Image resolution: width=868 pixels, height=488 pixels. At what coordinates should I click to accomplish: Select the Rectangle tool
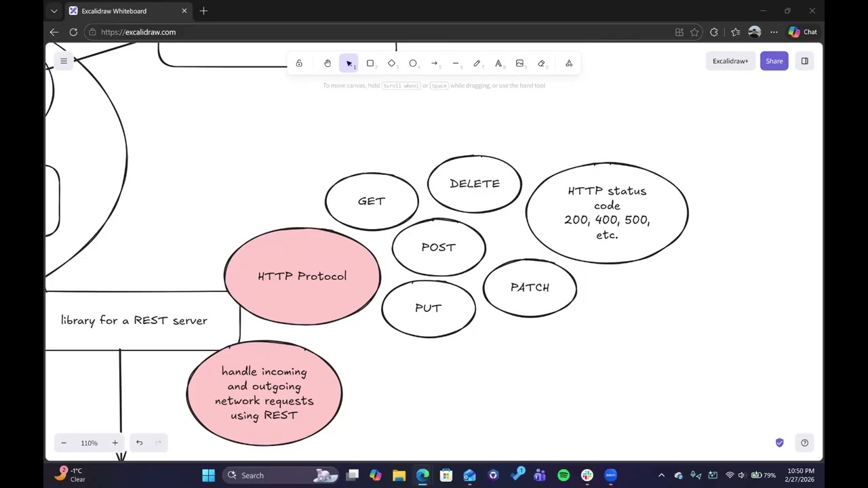click(x=370, y=63)
